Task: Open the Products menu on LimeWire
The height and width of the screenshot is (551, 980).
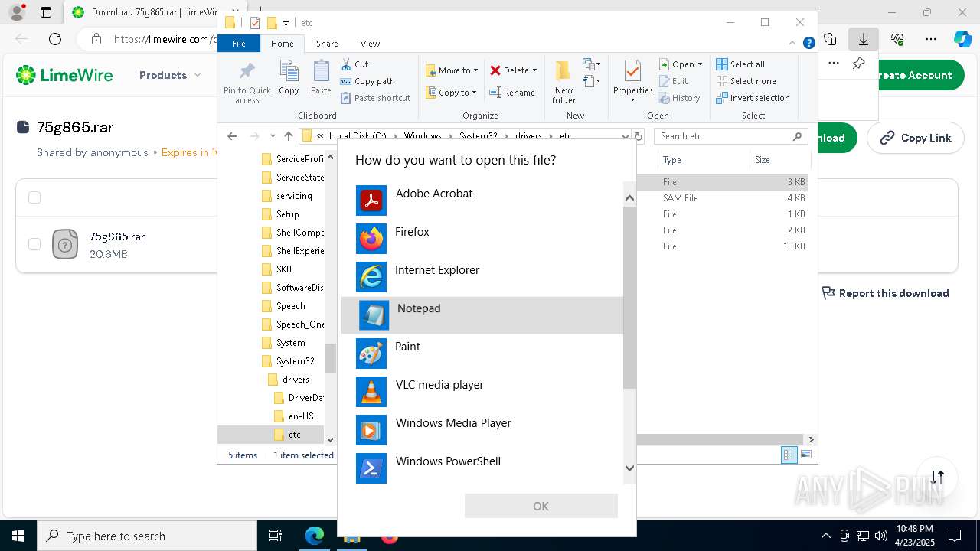Action: point(170,75)
